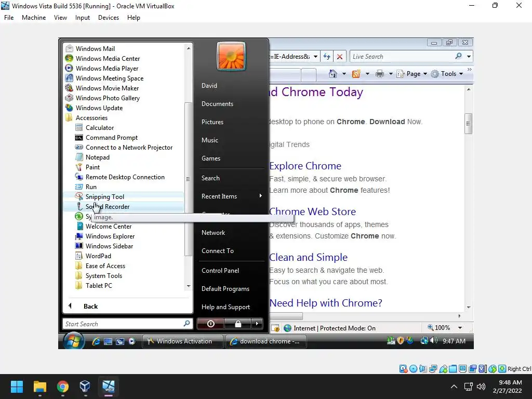Open Remote Desktop Connection
Viewport: 532px width, 399px height.
[125, 177]
